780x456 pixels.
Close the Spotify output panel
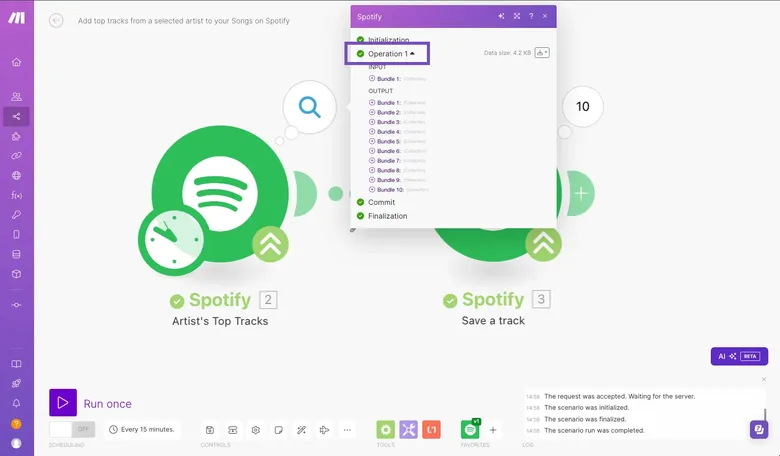545,16
